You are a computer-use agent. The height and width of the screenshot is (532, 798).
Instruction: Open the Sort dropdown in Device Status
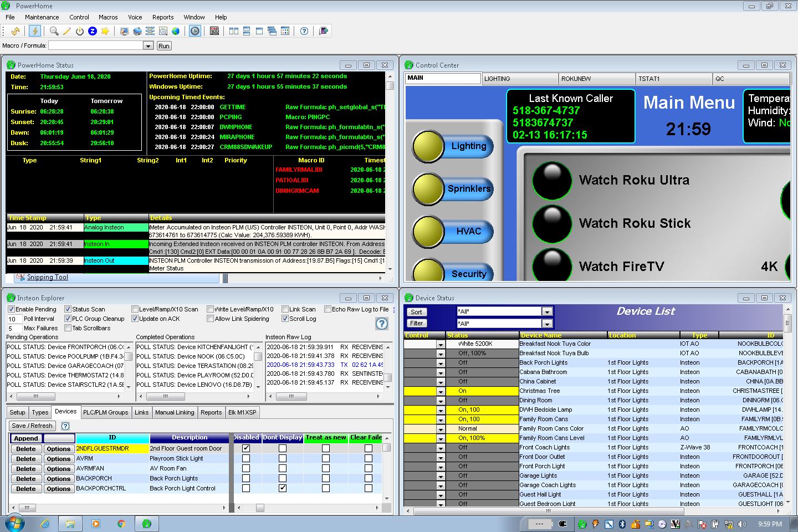click(547, 311)
